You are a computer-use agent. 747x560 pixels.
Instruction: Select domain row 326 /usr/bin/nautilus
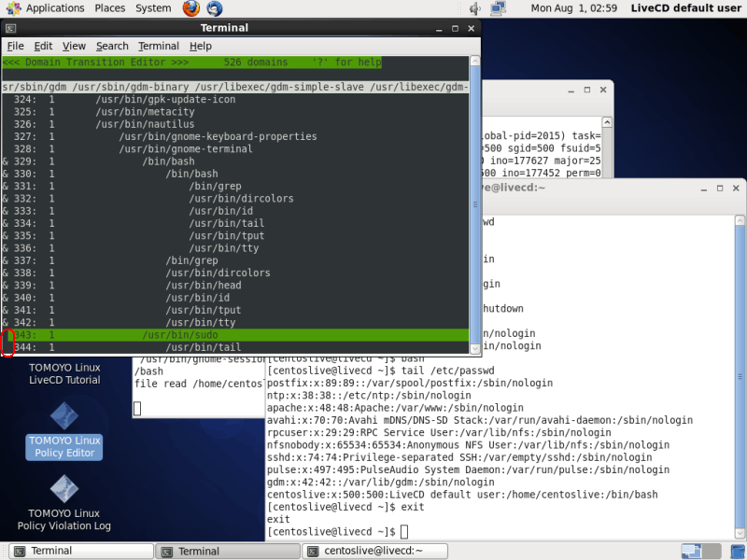tap(235, 124)
